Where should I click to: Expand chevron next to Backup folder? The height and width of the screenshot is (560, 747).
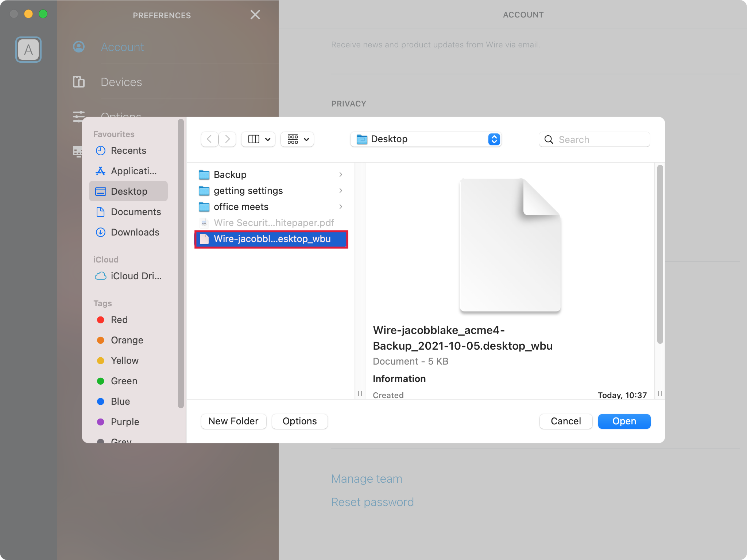[x=341, y=175]
